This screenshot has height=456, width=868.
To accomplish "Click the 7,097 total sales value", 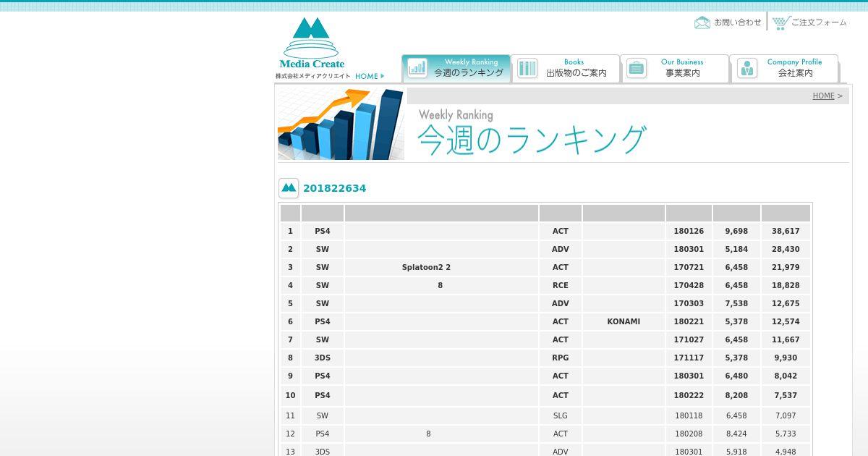I will pyautogui.click(x=786, y=415).
